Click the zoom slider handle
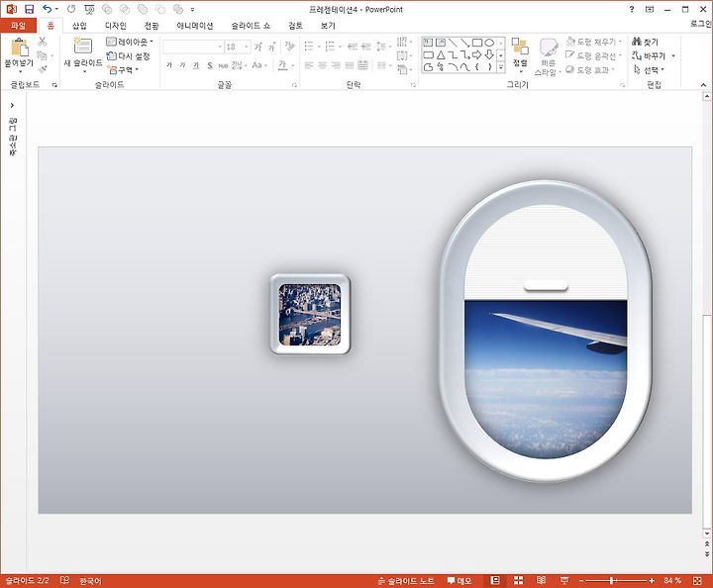 [612, 580]
